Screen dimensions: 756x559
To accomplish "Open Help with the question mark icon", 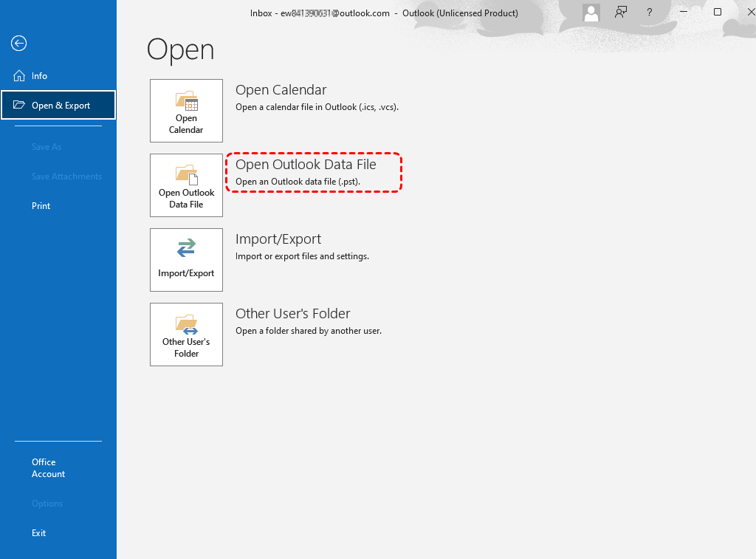I will coord(650,13).
